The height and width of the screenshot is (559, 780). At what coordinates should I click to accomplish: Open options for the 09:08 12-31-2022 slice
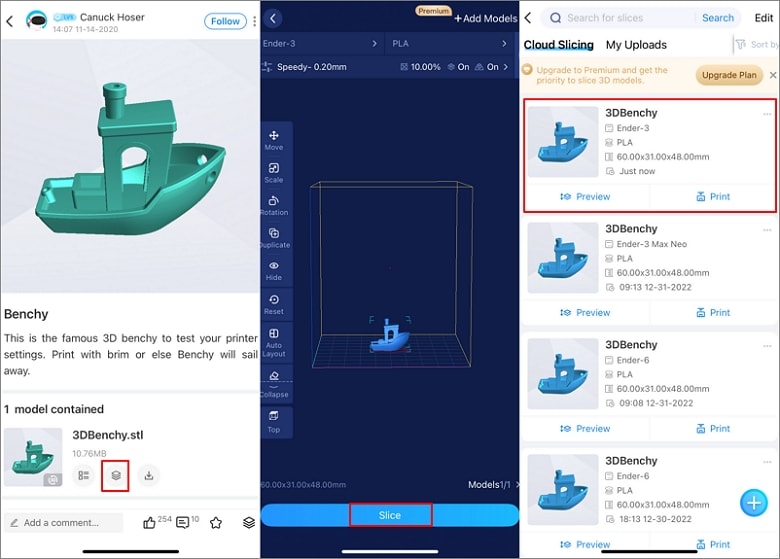pyautogui.click(x=767, y=346)
